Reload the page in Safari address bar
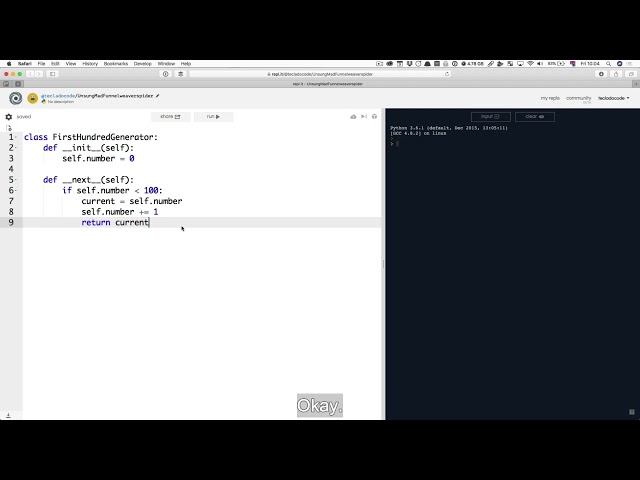The width and height of the screenshot is (640, 480). pyautogui.click(x=447, y=74)
